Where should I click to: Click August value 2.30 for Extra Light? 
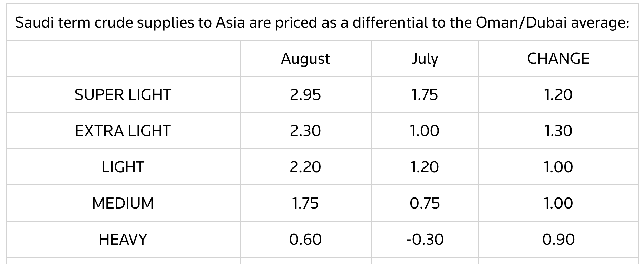pyautogui.click(x=305, y=131)
